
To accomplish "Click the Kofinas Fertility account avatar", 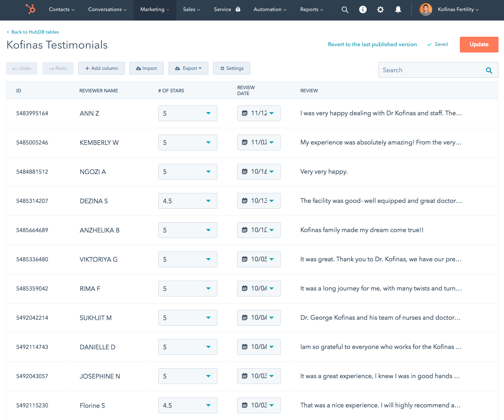I will tap(425, 9).
